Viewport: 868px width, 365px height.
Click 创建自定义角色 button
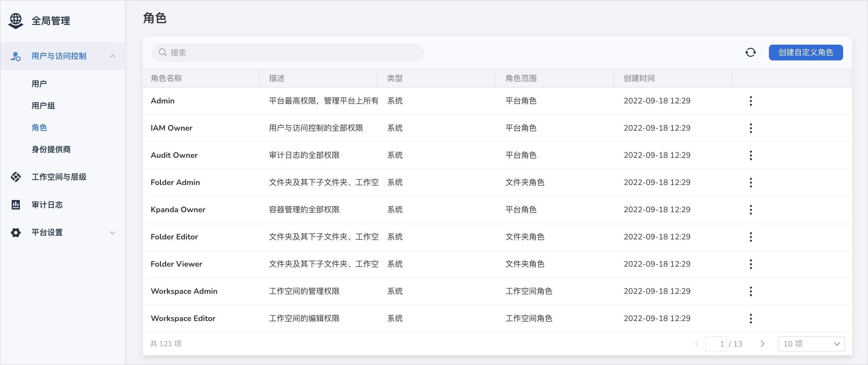pyautogui.click(x=806, y=52)
